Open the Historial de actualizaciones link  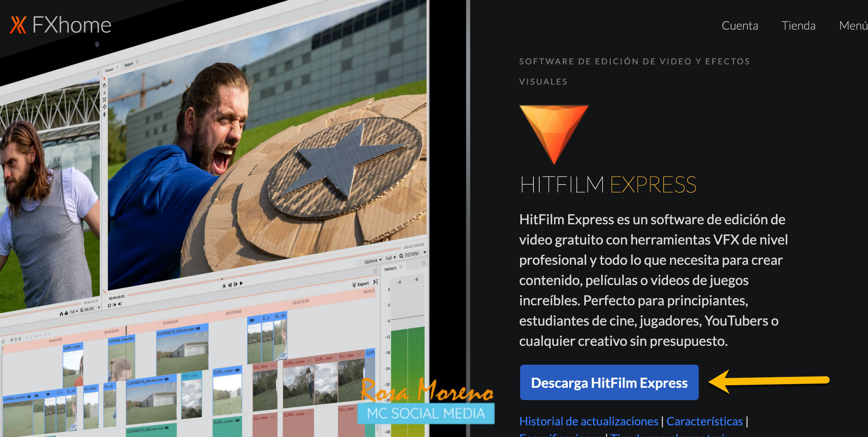tap(588, 421)
